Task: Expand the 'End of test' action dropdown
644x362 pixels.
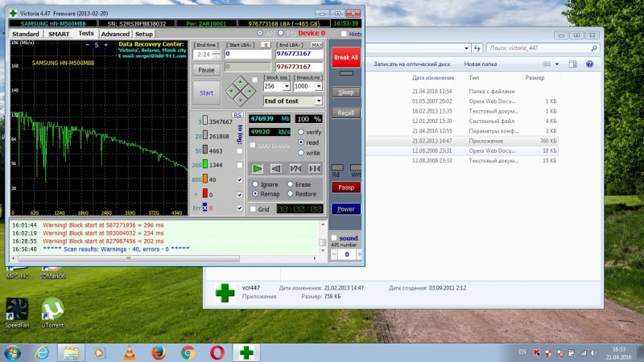Action: point(319,101)
